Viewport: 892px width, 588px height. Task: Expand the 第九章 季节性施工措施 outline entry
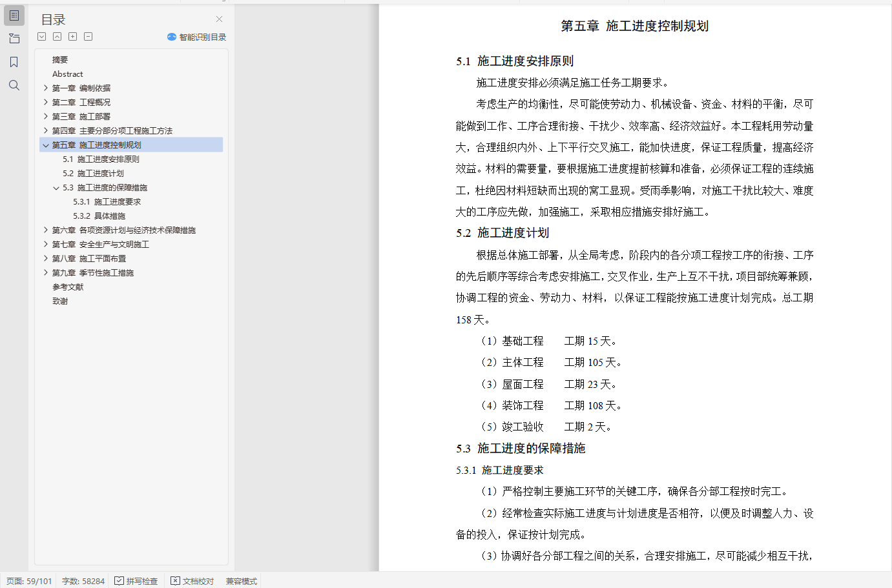(x=46, y=272)
